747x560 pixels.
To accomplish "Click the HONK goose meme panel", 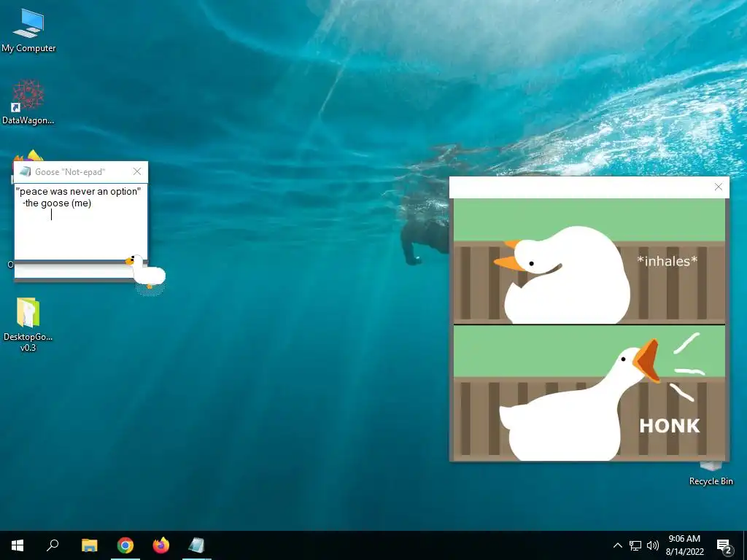I will (589, 393).
